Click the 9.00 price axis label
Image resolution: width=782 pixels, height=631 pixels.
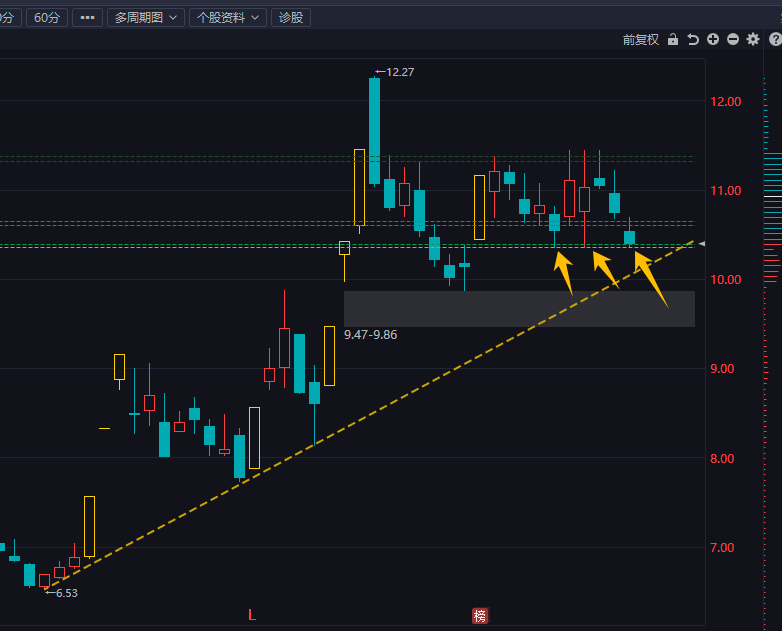pyautogui.click(x=722, y=369)
